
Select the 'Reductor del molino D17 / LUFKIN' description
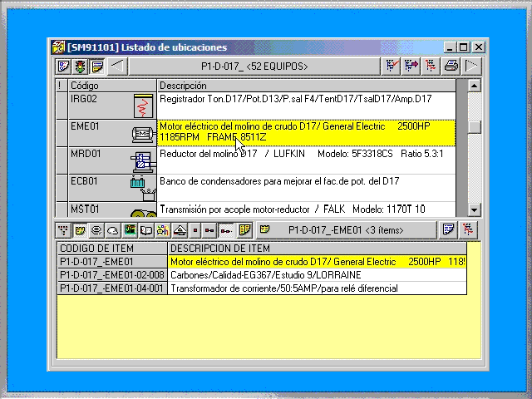tap(306, 160)
